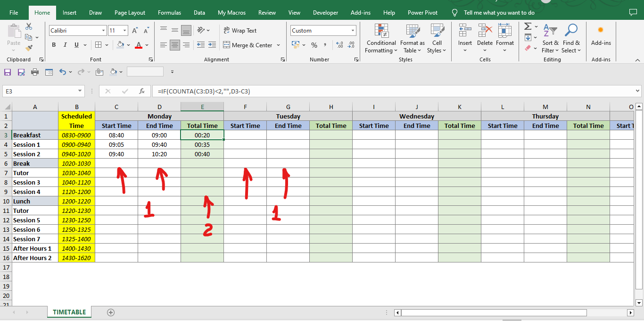Click the vertical scrollbar down arrow
The image size is (644, 321).
coord(639,303)
